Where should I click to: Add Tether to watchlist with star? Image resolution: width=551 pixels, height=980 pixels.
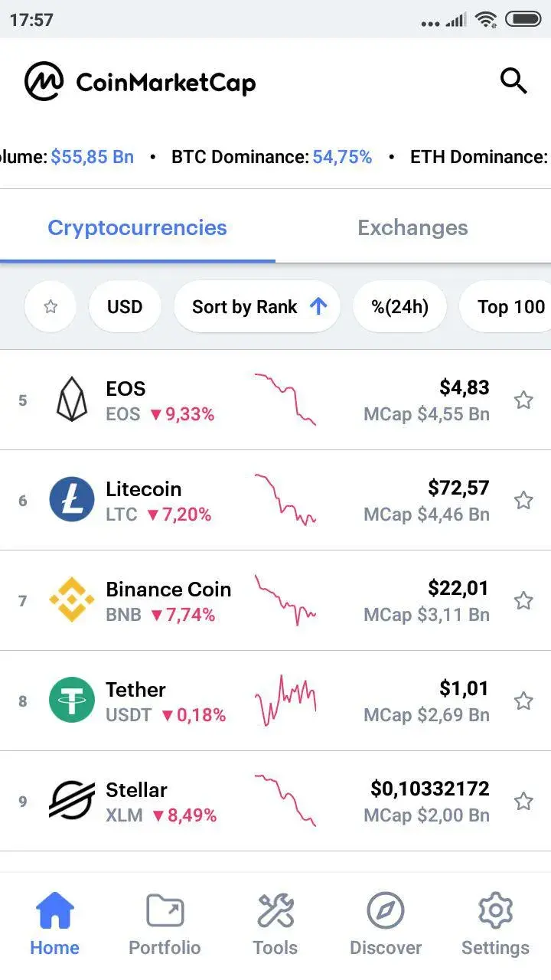[523, 701]
